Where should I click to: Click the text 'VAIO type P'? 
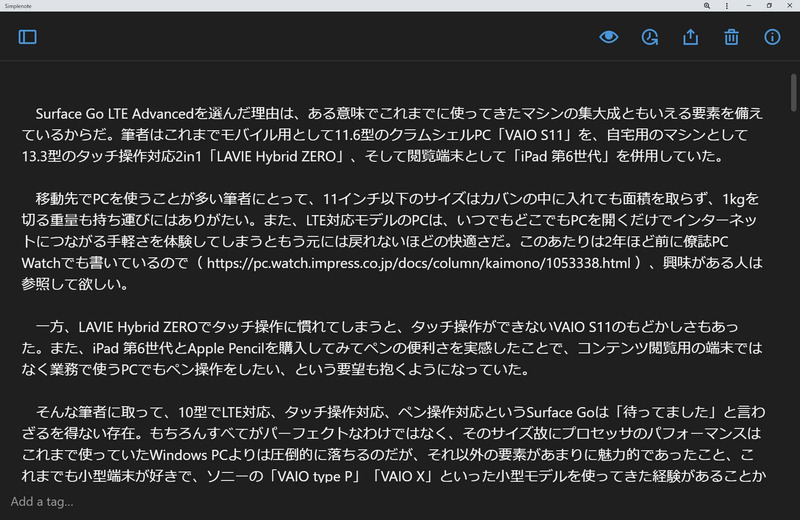click(315, 477)
